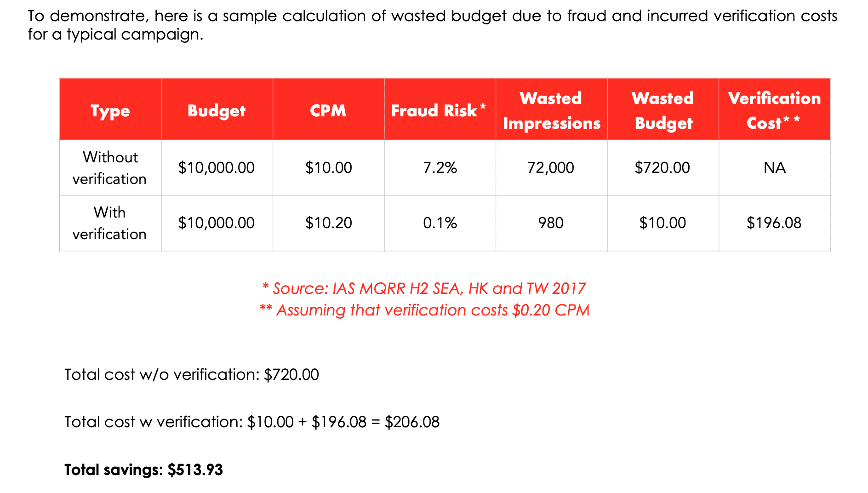This screenshot has height=493, width=868.
Task: Click the IAS MQRR source footnote
Action: point(424,288)
